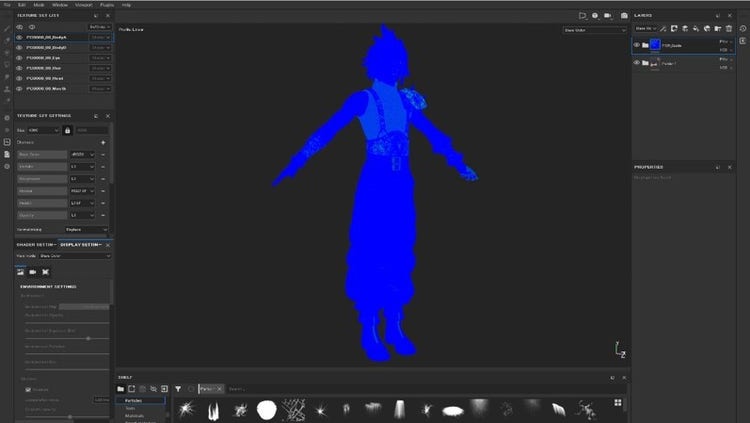The height and width of the screenshot is (423, 750).
Task: Open the History panel icon on right dock
Action: click(743, 29)
